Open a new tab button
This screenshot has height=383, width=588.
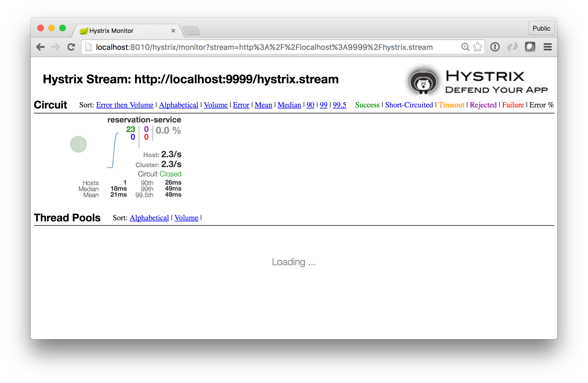[191, 31]
